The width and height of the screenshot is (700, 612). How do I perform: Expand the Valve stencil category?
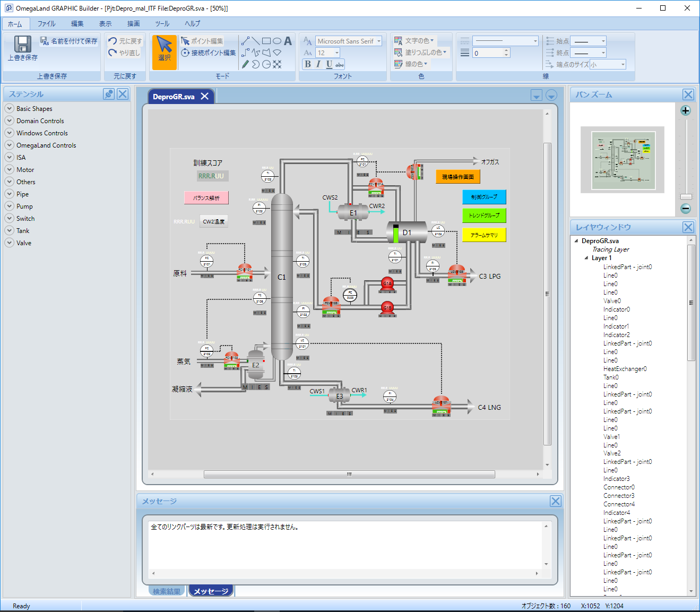point(9,243)
